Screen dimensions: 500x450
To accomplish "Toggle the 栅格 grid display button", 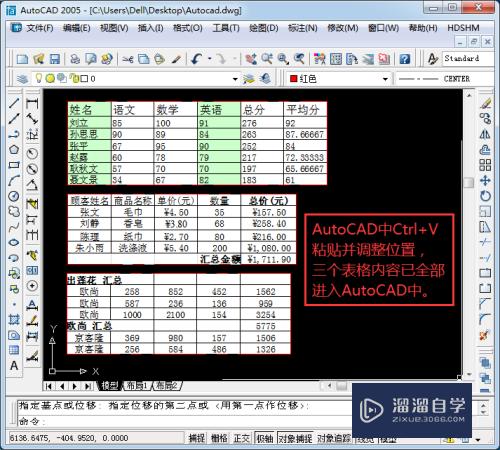I will coord(219,438).
